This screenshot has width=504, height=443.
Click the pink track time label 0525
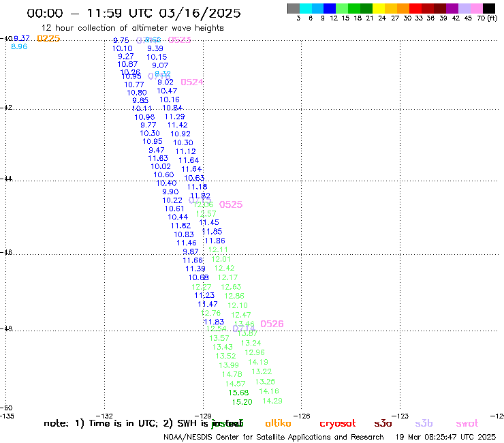coord(231,204)
